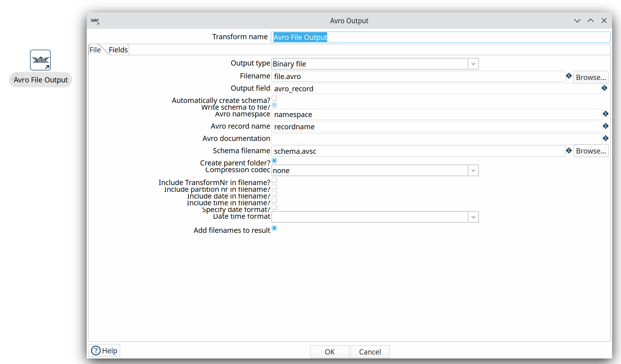Click the variable icon for Avro record name
The height and width of the screenshot is (364, 621).
(x=606, y=126)
